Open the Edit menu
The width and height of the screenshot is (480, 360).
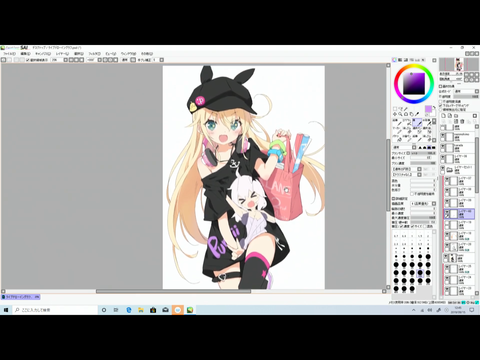pos(25,54)
